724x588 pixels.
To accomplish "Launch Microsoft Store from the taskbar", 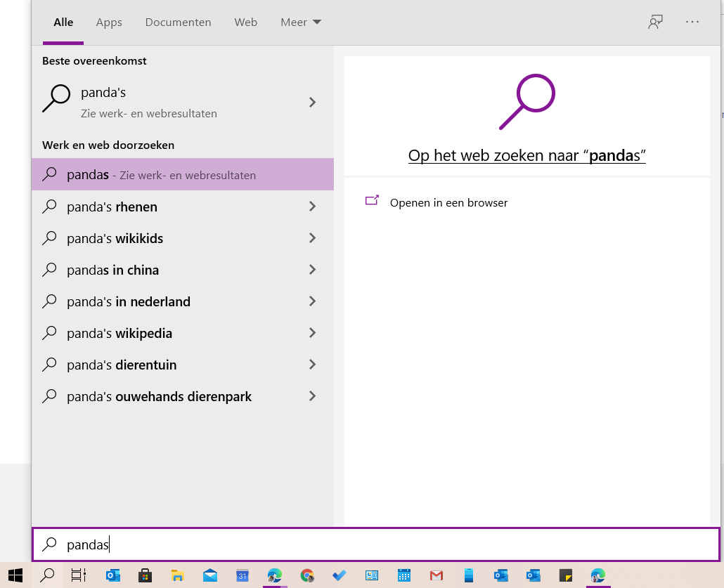I will tap(145, 575).
